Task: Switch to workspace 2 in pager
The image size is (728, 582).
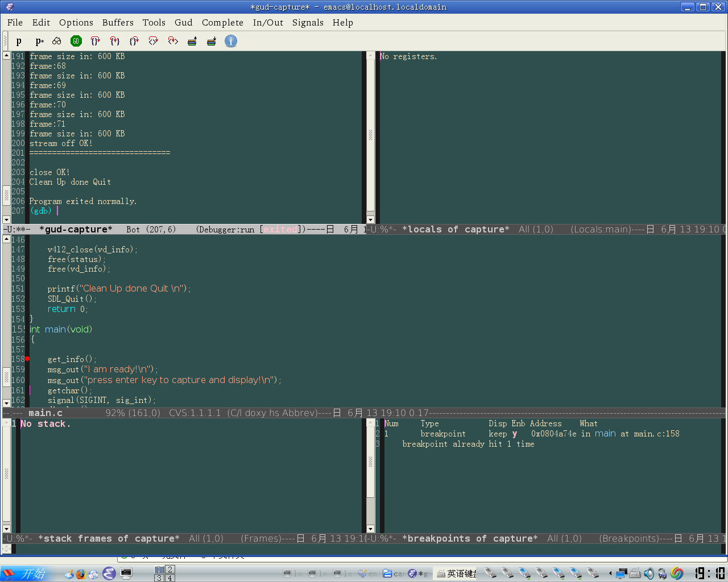Action: point(169,569)
